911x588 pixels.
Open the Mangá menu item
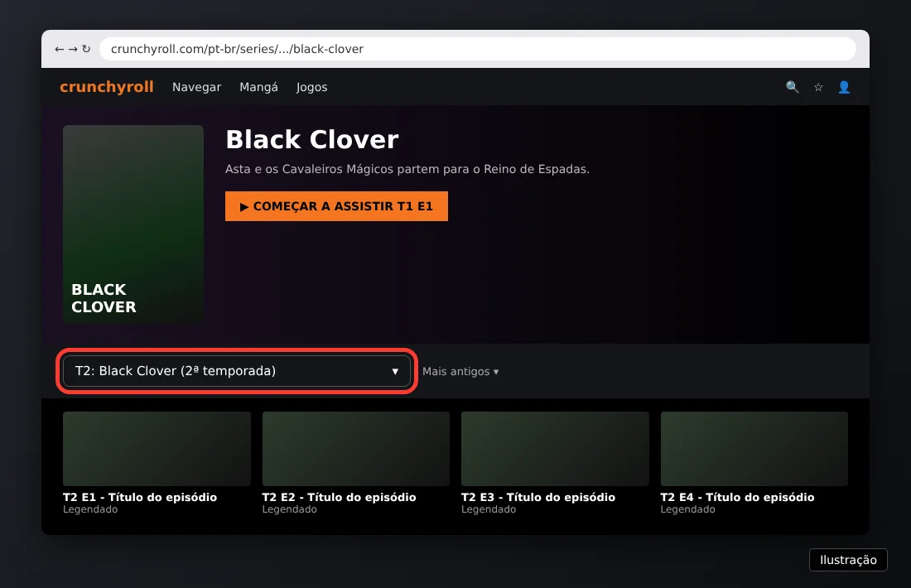coord(258,87)
